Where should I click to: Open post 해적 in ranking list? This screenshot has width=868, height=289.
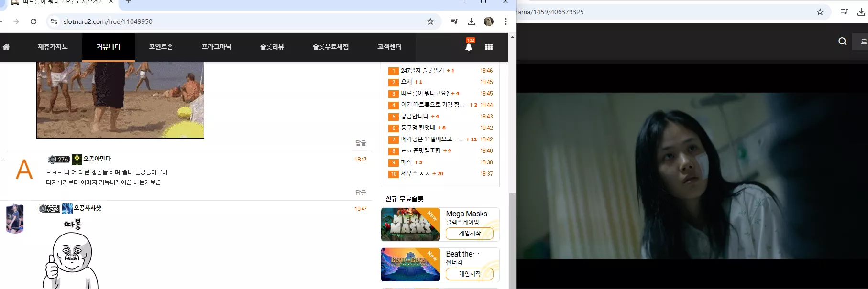407,162
